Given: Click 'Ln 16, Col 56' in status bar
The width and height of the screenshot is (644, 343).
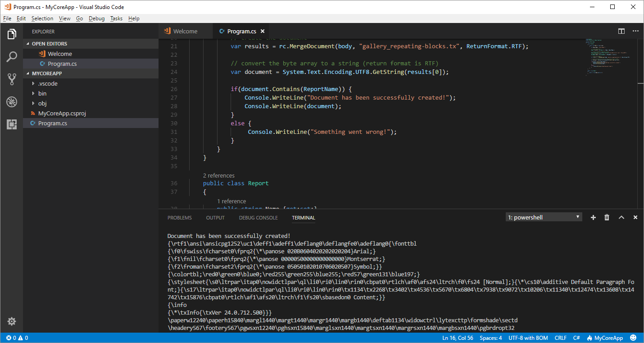Looking at the screenshot, I should (x=458, y=338).
